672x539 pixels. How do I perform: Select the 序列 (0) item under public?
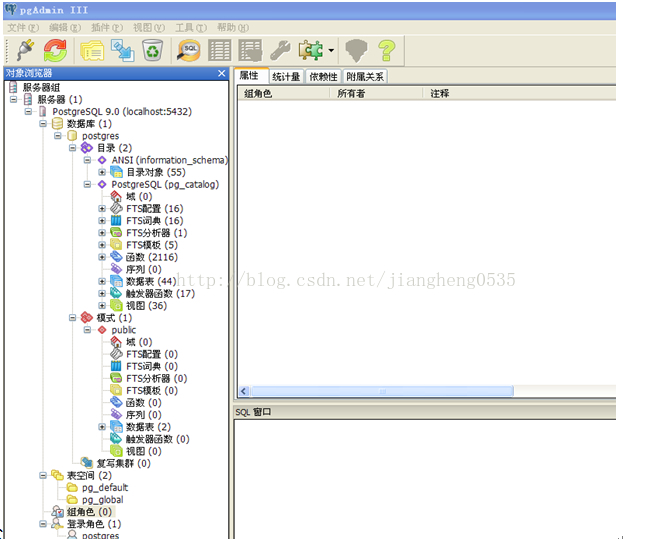click(x=144, y=415)
